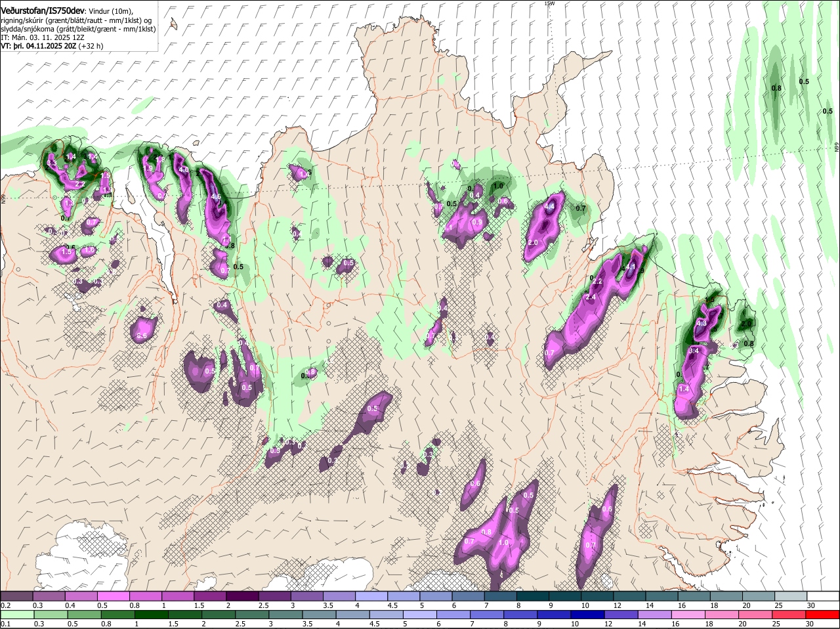
Task: Click the '4.6' precipitation value on the map
Action: click(x=215, y=196)
